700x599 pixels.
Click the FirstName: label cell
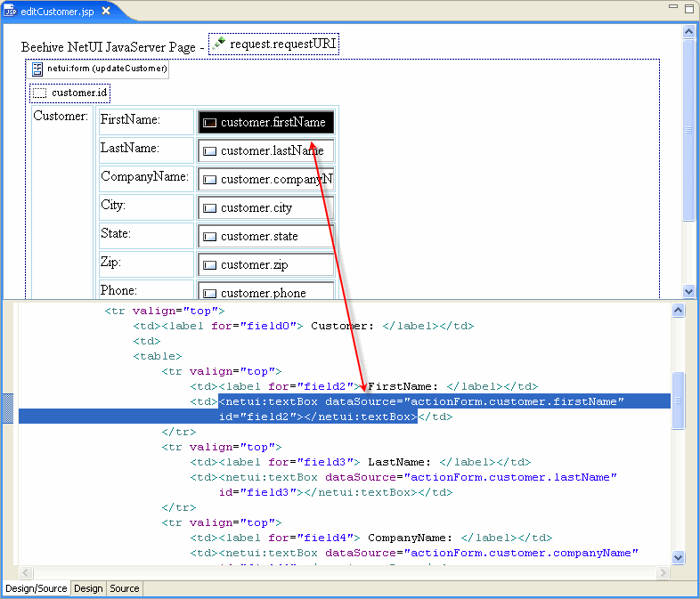[x=146, y=122]
